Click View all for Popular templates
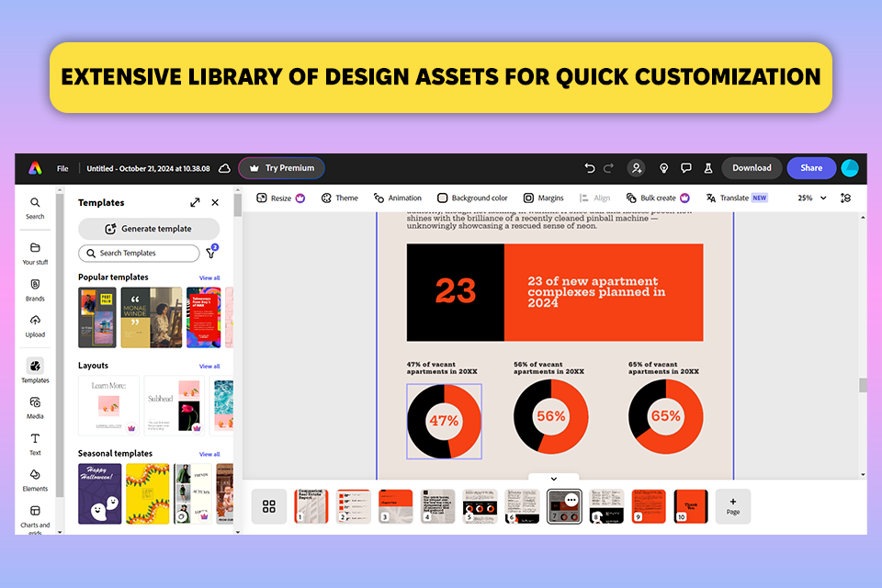Screen dimensions: 882x588 click(x=209, y=278)
